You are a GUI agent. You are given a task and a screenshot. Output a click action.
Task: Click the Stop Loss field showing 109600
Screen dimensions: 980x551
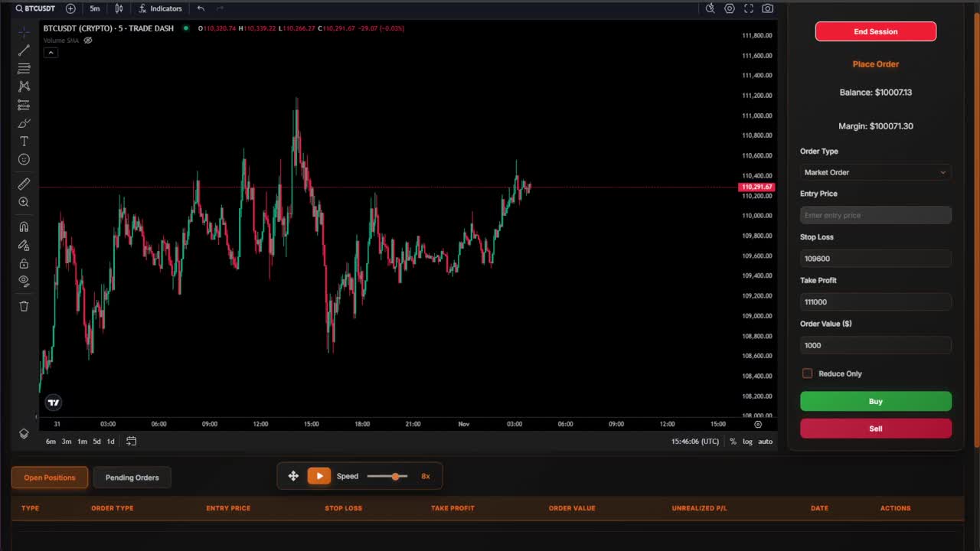click(x=876, y=259)
